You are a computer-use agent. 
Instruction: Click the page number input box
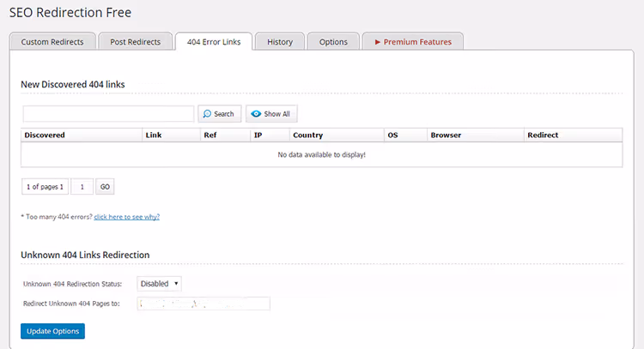[x=82, y=187]
